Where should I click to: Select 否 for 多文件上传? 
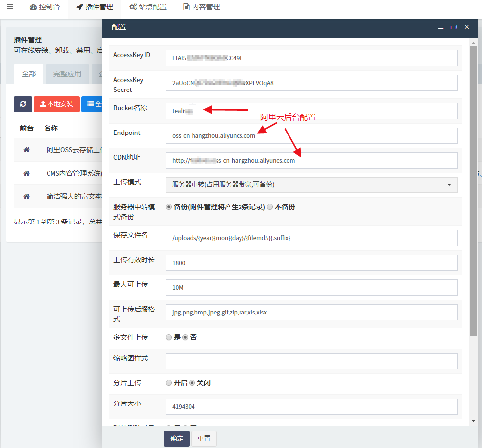pos(185,337)
